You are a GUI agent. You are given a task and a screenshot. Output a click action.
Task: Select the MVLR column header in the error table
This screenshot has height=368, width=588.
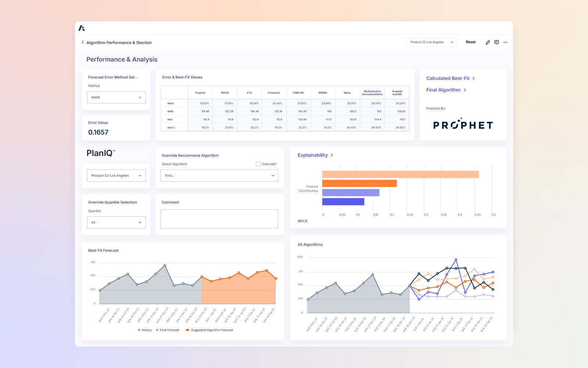225,93
